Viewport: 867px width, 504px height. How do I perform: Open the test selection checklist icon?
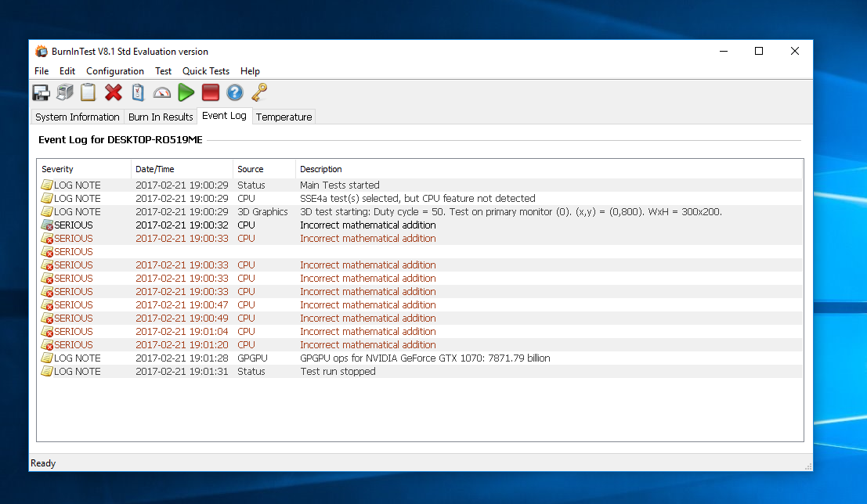[x=138, y=92]
